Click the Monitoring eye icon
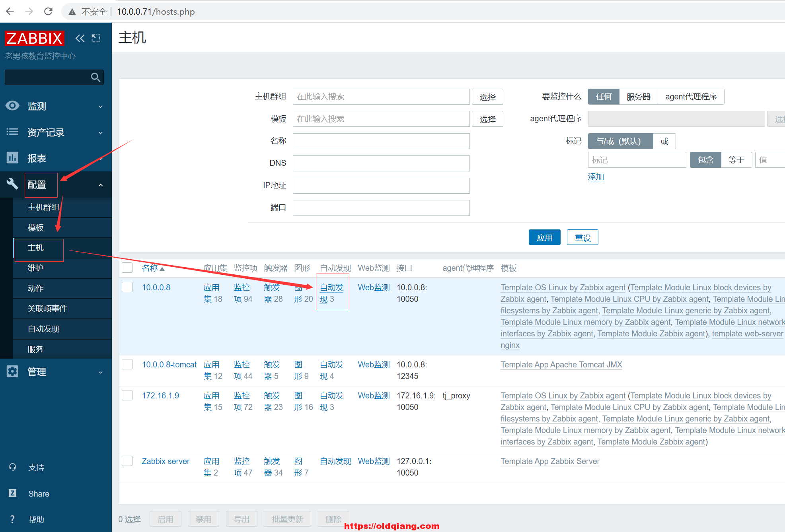 pos(12,106)
